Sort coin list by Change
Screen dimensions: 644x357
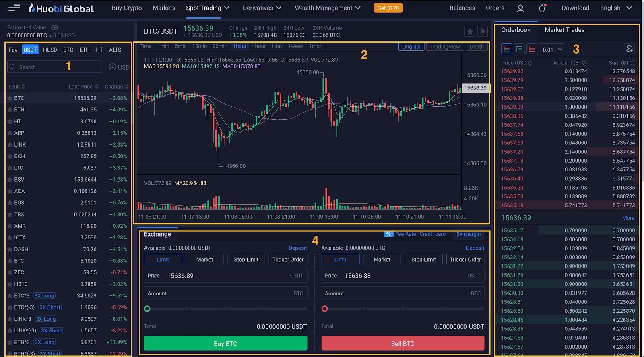tap(117, 87)
